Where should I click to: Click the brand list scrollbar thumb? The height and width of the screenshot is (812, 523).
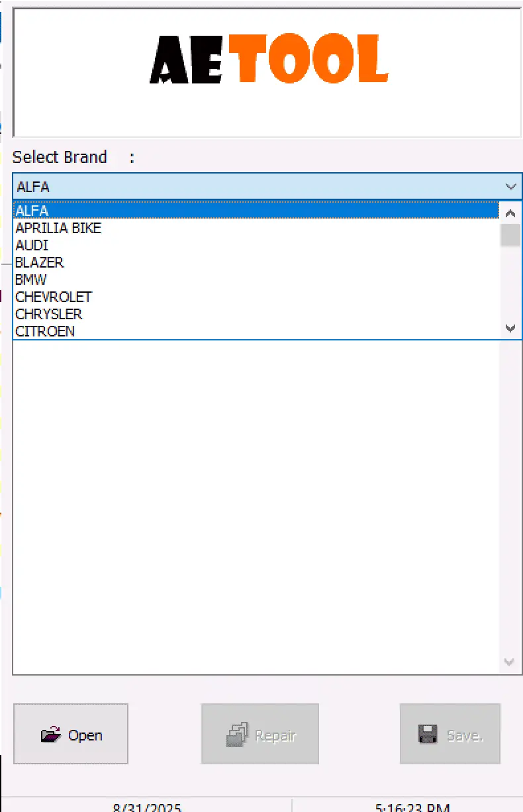pyautogui.click(x=510, y=235)
